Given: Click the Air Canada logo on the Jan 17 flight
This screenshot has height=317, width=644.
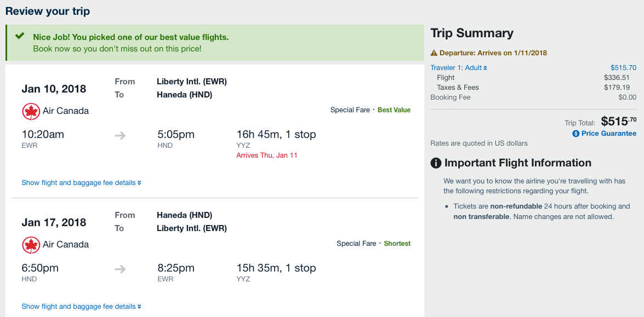Looking at the screenshot, I should [x=31, y=245].
